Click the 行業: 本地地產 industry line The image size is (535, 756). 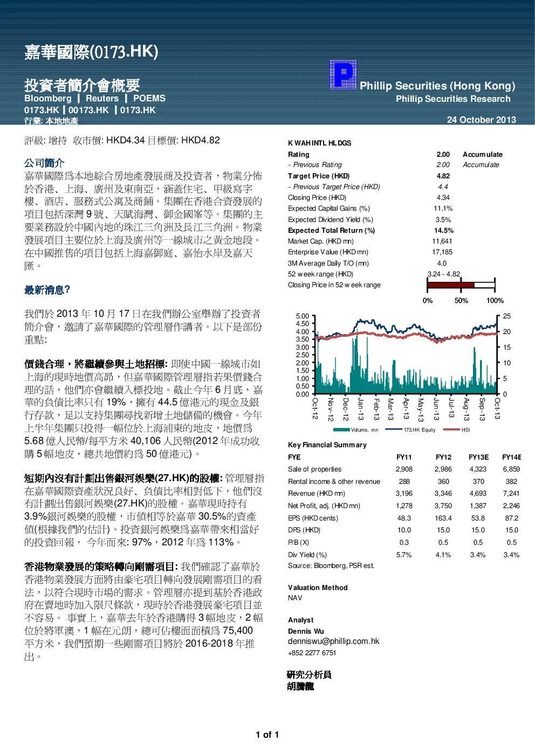(51, 121)
